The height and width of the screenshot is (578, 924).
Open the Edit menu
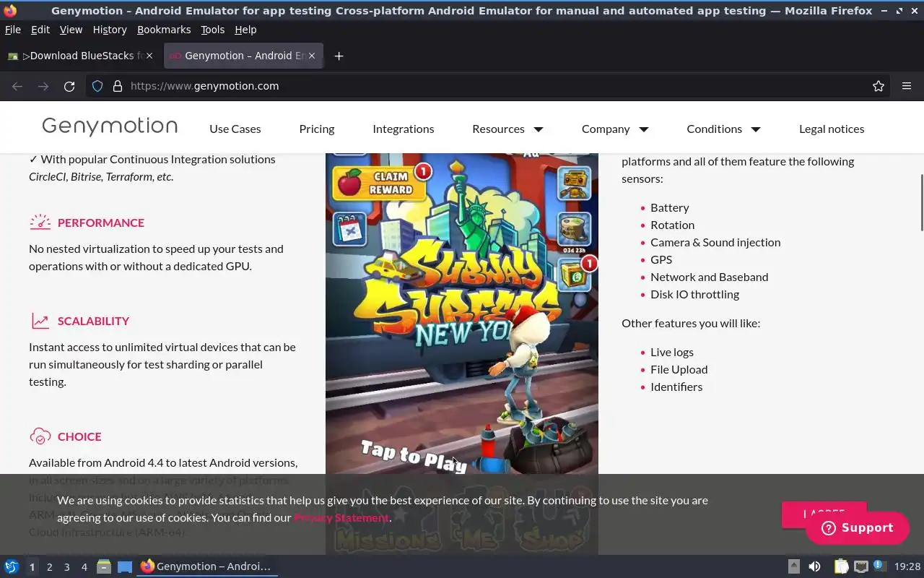pyautogui.click(x=40, y=30)
